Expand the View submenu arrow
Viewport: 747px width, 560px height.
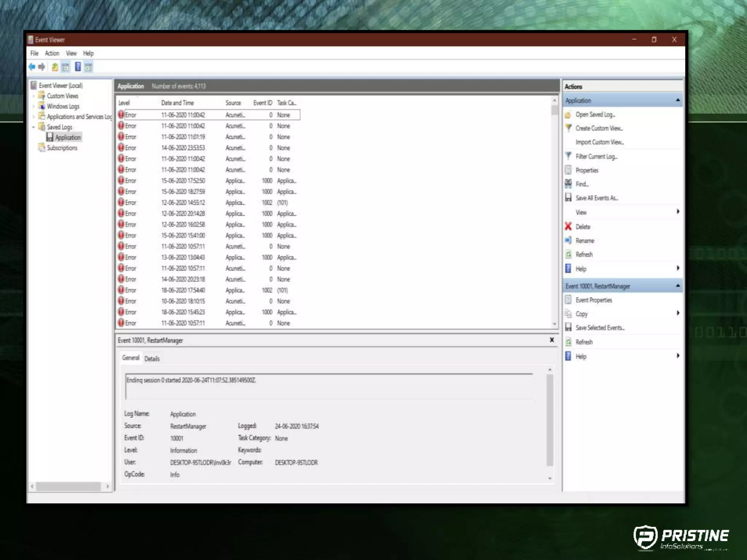[x=678, y=211]
